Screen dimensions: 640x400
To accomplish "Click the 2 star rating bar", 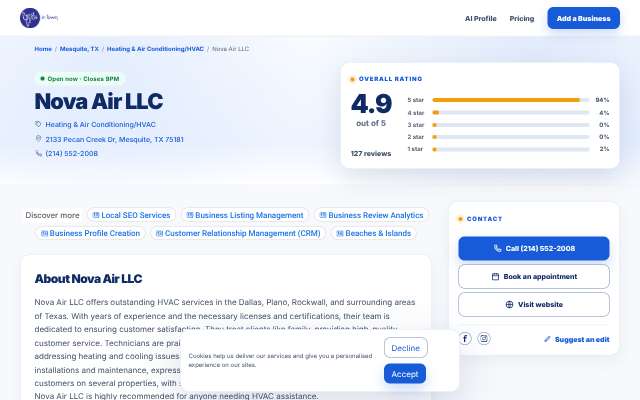I will coord(511,137).
